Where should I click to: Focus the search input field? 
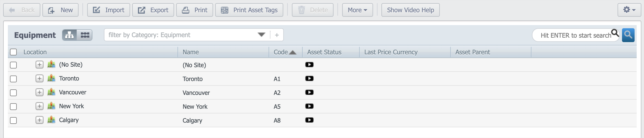click(x=575, y=35)
